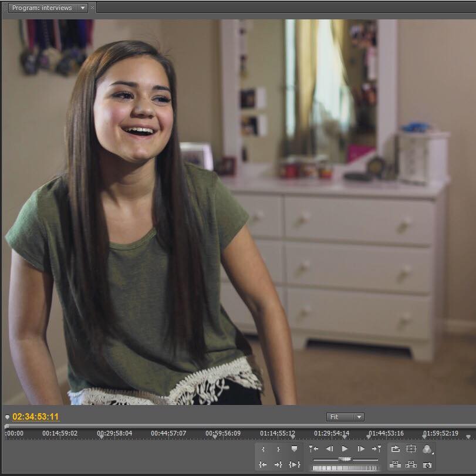Step back one frame
The width and height of the screenshot is (476, 476).
(x=329, y=448)
